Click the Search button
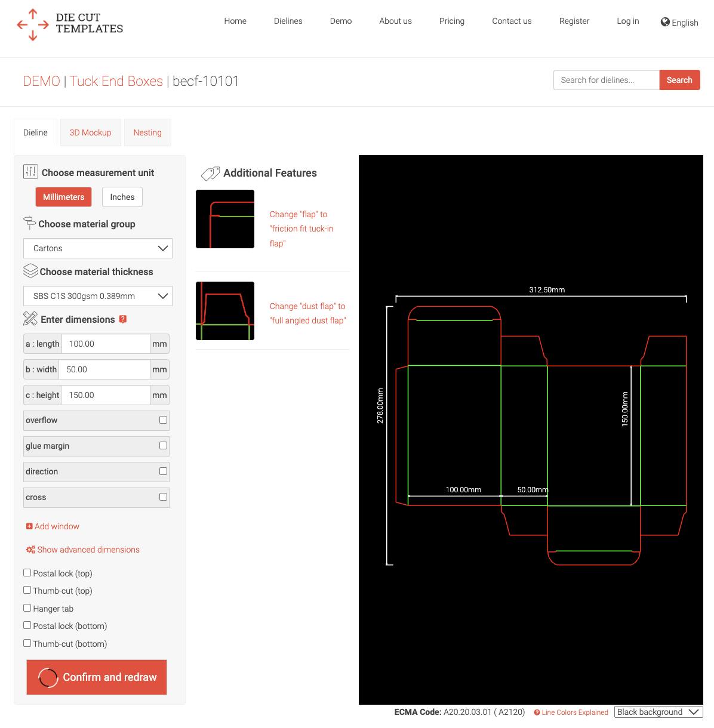 679,80
